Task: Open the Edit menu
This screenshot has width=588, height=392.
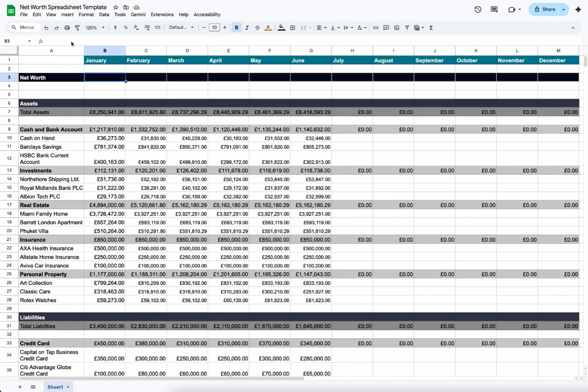Action: pos(37,15)
